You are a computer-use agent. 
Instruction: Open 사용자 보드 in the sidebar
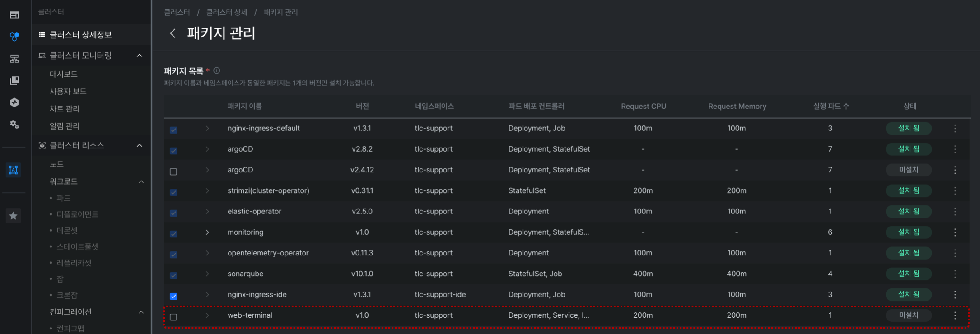68,91
